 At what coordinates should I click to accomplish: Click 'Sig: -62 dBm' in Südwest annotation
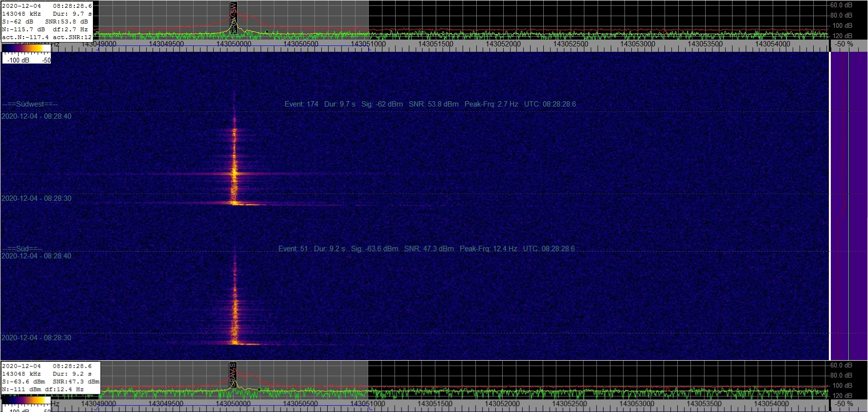coord(382,104)
